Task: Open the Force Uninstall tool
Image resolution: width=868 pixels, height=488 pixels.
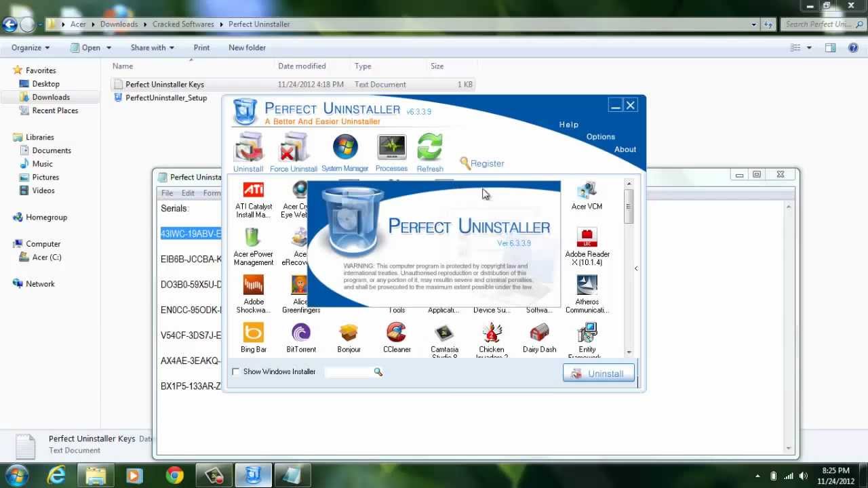Action: click(x=293, y=152)
